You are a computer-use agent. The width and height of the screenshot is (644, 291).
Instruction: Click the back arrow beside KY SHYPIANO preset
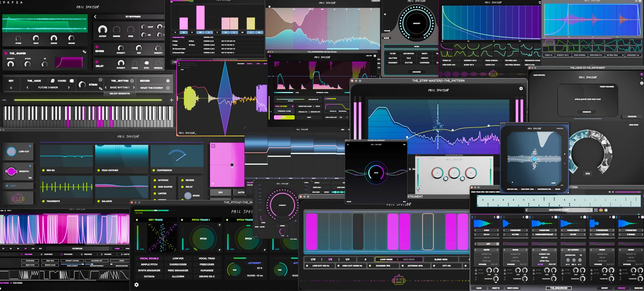click(95, 16)
